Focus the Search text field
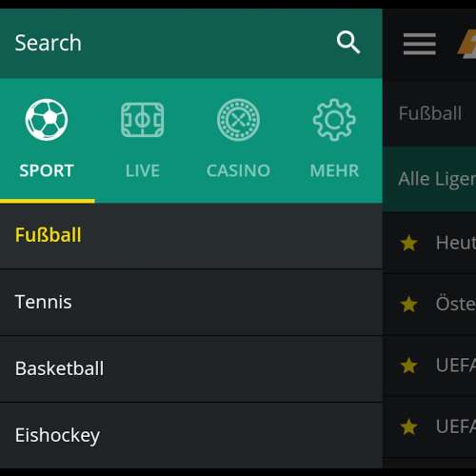 point(165,43)
